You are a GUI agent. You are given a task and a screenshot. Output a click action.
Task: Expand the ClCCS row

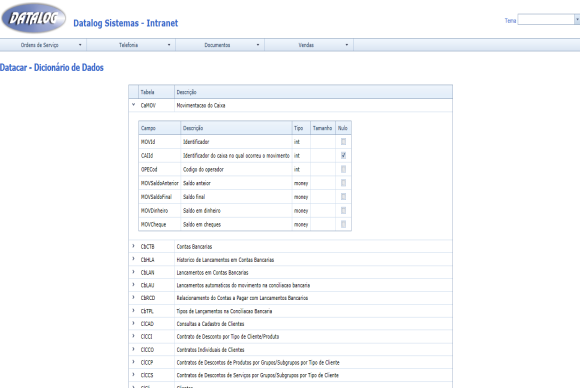[134, 375]
